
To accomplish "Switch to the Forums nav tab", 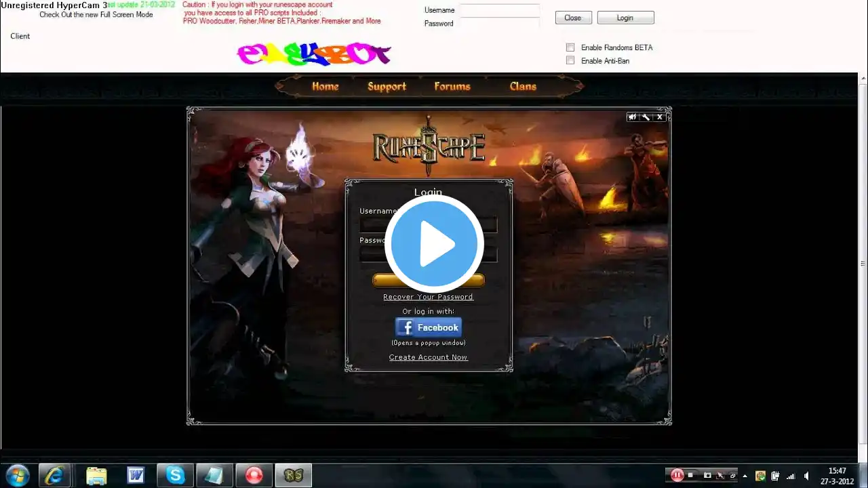I will click(452, 86).
